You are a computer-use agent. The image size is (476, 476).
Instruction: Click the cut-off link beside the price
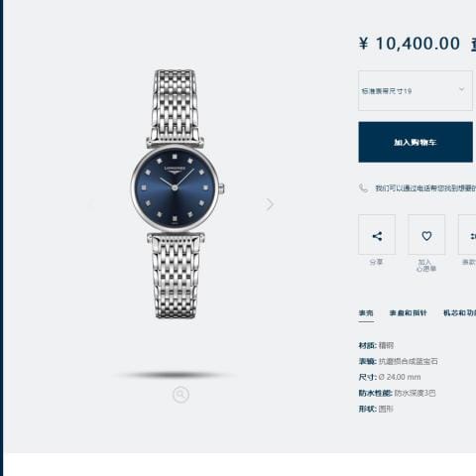(473, 44)
